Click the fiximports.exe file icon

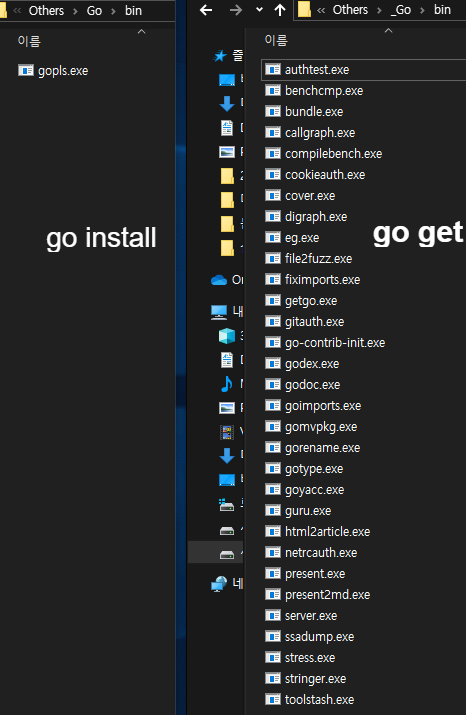(273, 280)
